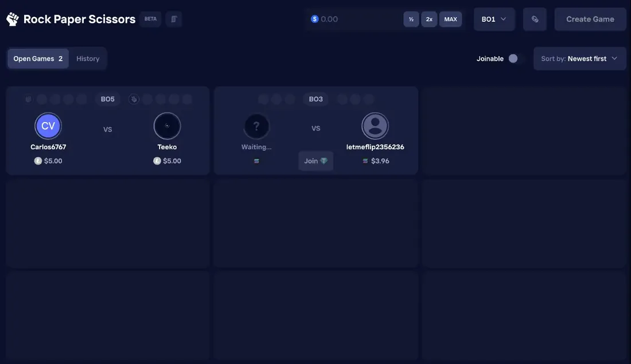Screen dimensions: 631x364
Task: Open the Sort by Newest first dropdown
Action: pyautogui.click(x=580, y=58)
